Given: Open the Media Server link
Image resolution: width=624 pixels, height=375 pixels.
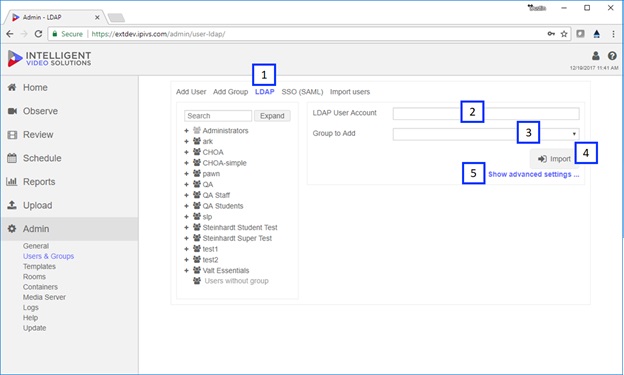Looking at the screenshot, I should tap(44, 297).
